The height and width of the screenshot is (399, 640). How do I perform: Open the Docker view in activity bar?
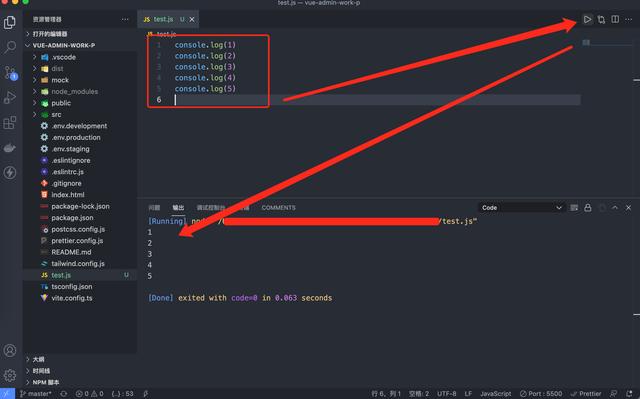[x=10, y=148]
